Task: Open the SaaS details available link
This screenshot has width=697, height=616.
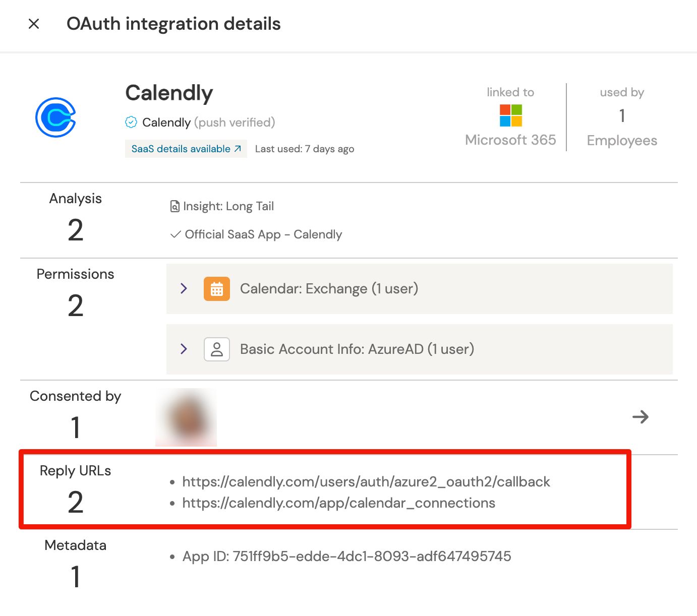Action: click(186, 149)
